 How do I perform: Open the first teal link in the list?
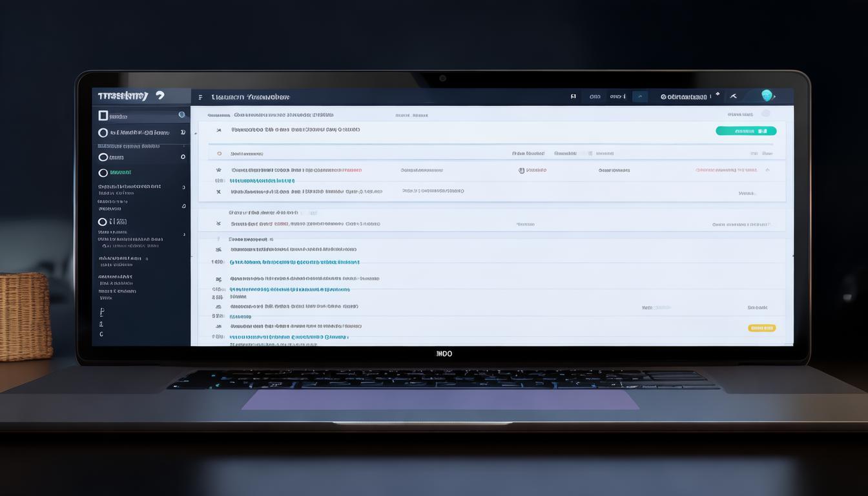coord(262,181)
